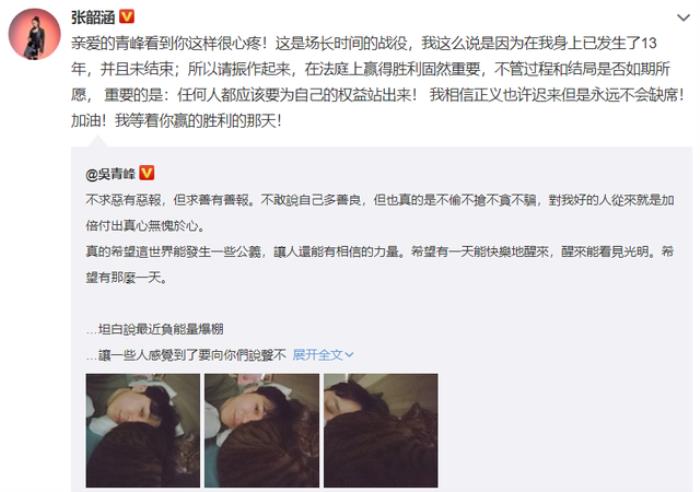
Task: Open the username 张韶涵 profile link
Action: click(93, 17)
